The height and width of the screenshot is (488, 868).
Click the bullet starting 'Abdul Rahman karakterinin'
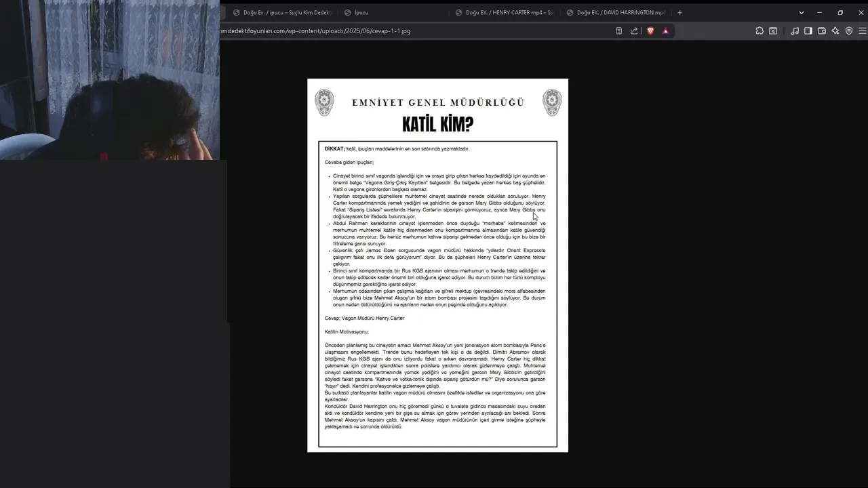tap(439, 233)
